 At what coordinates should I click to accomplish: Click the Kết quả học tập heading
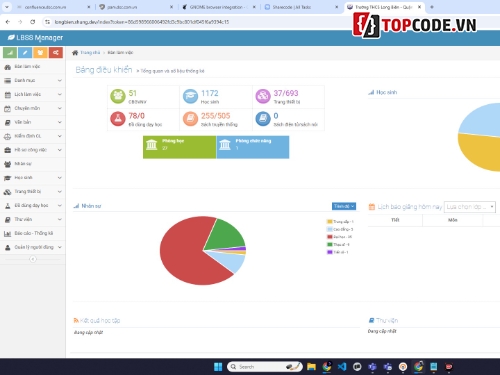pyautogui.click(x=100, y=320)
